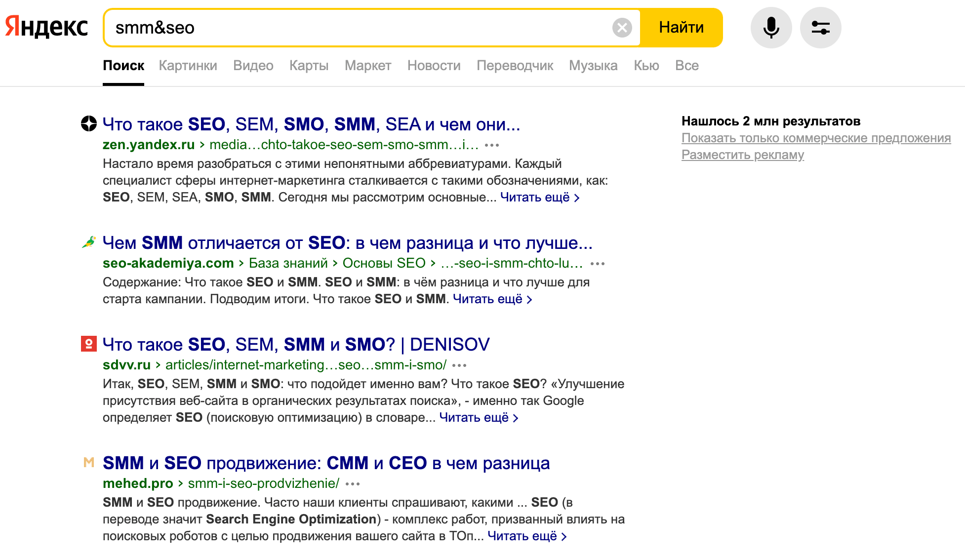Activate voice search microphone icon

(771, 28)
